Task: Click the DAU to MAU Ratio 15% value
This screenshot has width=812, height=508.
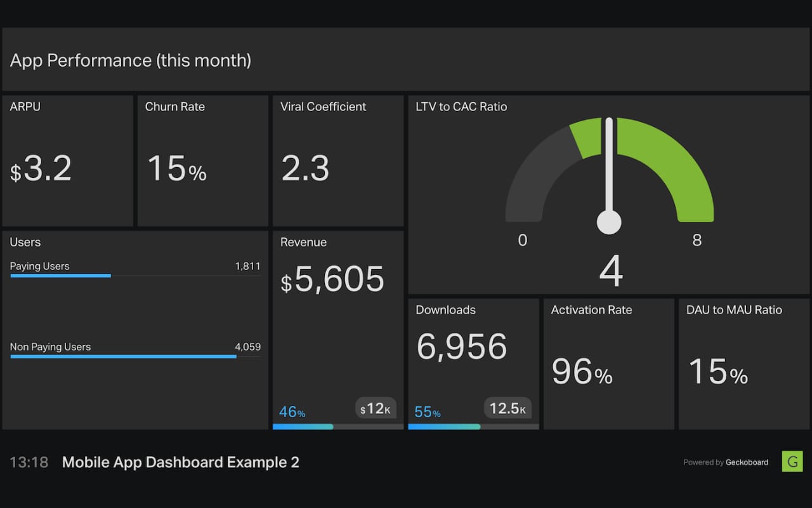Action: click(x=717, y=371)
